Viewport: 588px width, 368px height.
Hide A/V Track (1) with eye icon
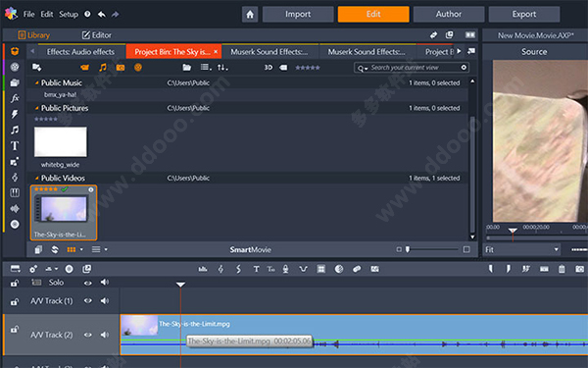pyautogui.click(x=88, y=301)
